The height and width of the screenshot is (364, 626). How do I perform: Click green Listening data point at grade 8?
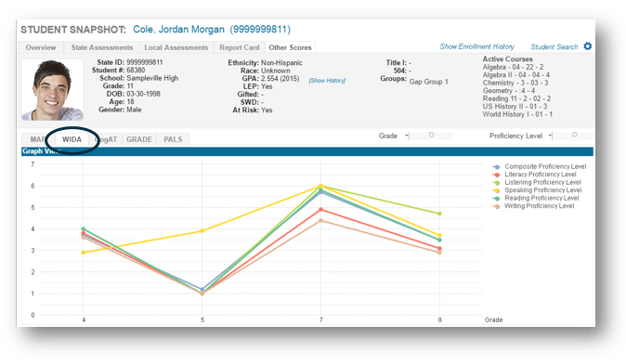(x=439, y=214)
